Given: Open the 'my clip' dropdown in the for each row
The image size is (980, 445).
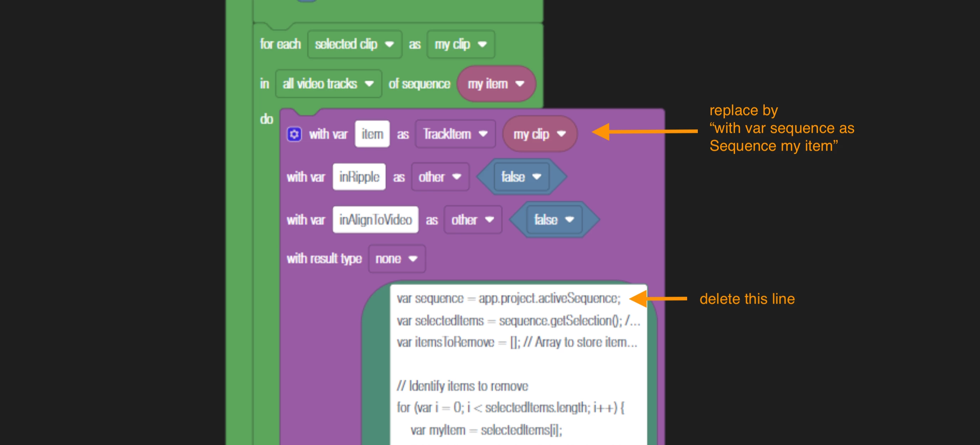Looking at the screenshot, I should (x=460, y=44).
